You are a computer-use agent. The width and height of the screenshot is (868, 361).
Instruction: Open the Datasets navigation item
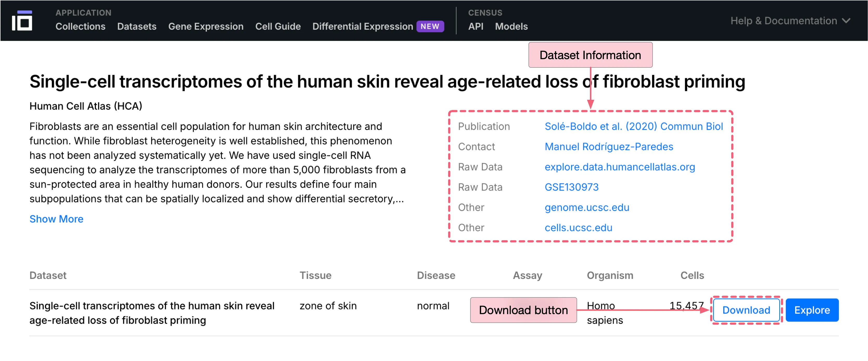pyautogui.click(x=136, y=27)
